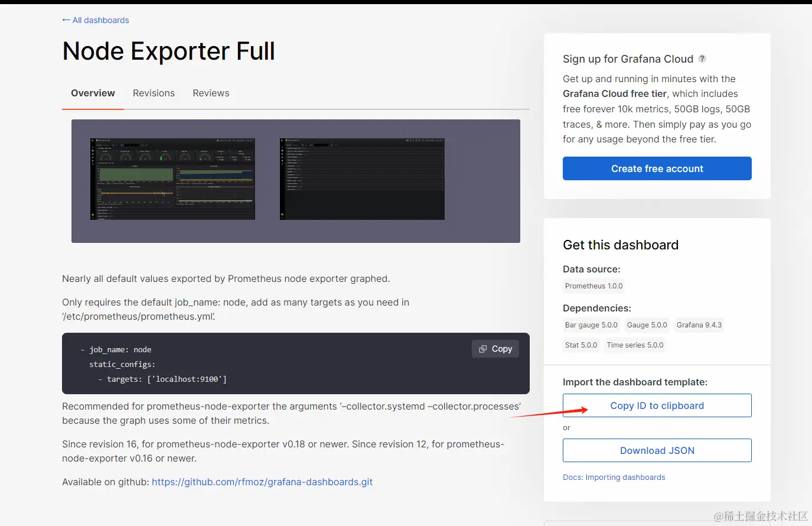Click Copy ID to clipboard button

pyautogui.click(x=657, y=405)
